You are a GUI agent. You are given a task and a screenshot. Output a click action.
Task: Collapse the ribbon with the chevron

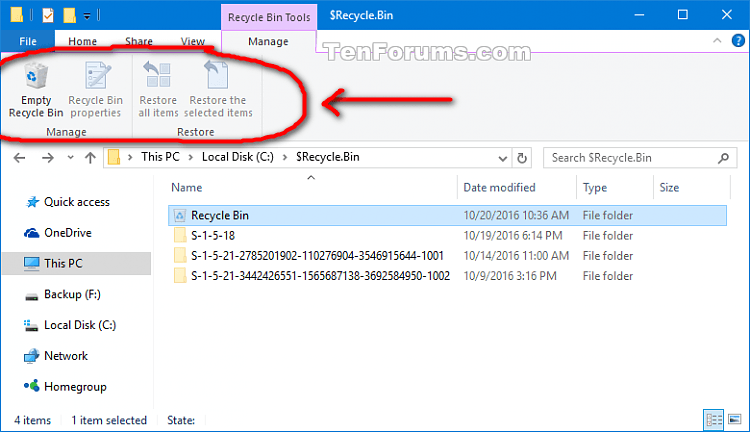[717, 41]
